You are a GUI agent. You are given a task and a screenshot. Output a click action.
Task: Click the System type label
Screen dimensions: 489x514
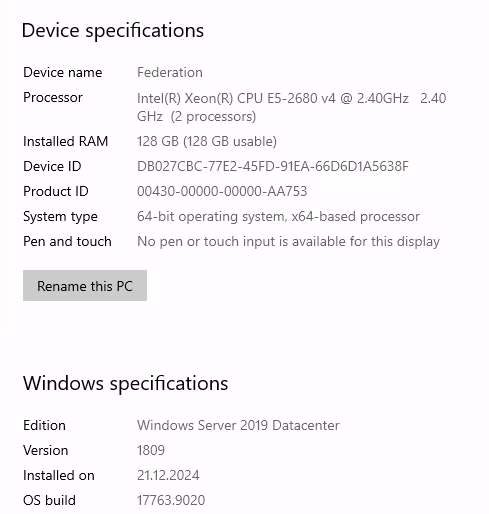coord(60,217)
